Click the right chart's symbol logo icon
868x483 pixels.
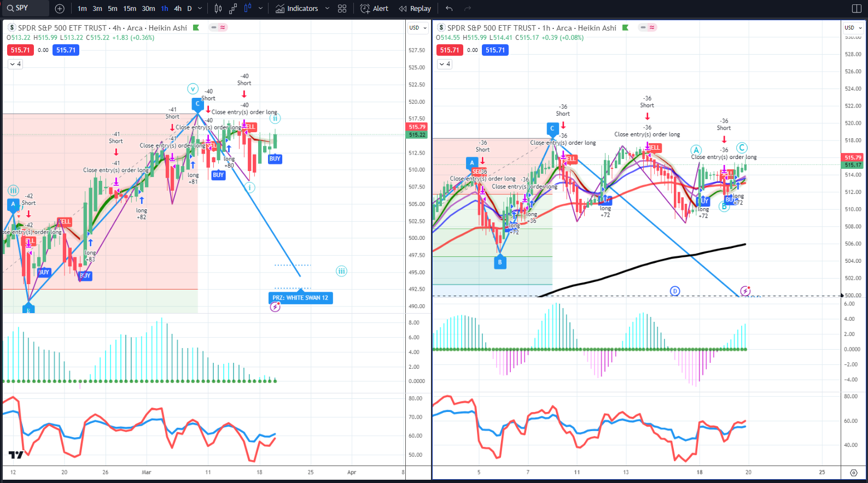click(x=441, y=27)
